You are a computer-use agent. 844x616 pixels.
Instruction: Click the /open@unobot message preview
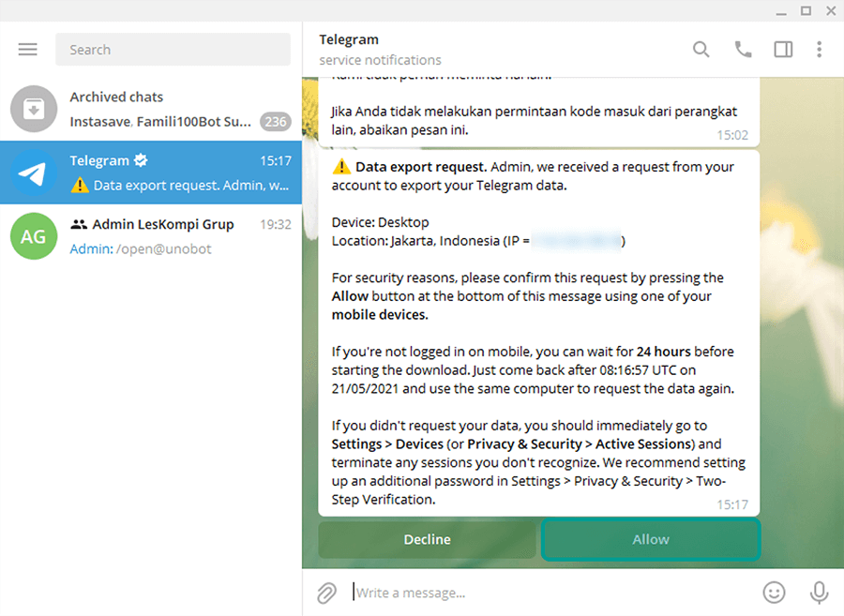click(x=164, y=249)
